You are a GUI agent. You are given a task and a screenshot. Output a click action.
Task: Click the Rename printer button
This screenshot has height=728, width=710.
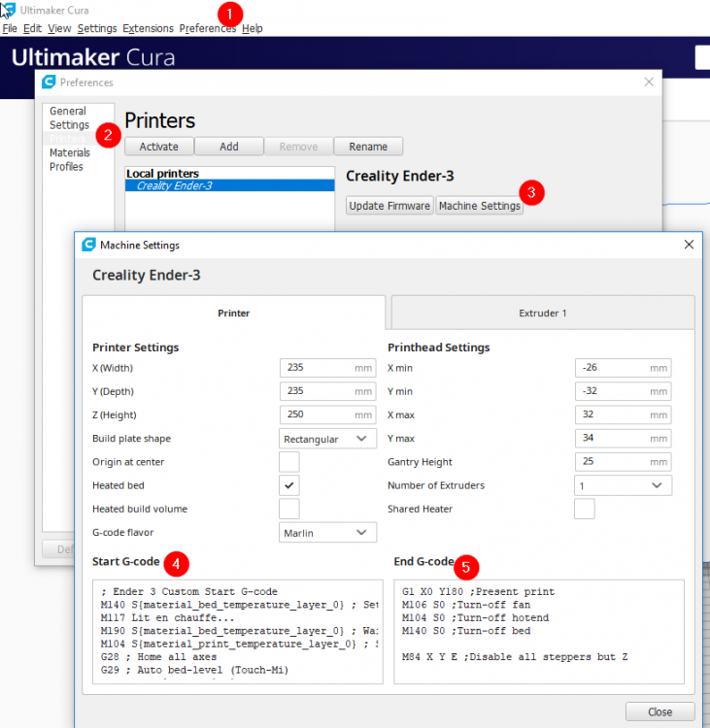(x=368, y=147)
